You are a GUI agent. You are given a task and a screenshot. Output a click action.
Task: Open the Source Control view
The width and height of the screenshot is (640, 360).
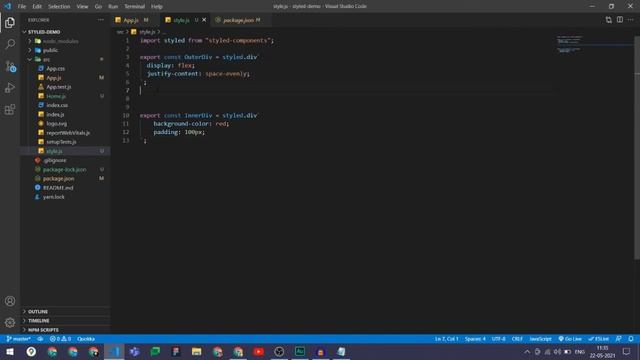point(10,66)
